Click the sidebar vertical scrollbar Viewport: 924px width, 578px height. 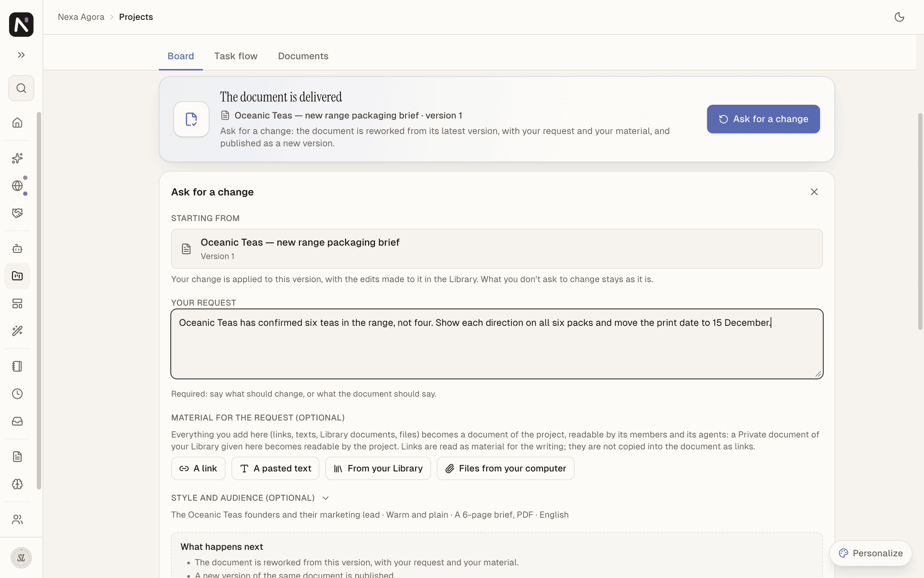tap(39, 301)
